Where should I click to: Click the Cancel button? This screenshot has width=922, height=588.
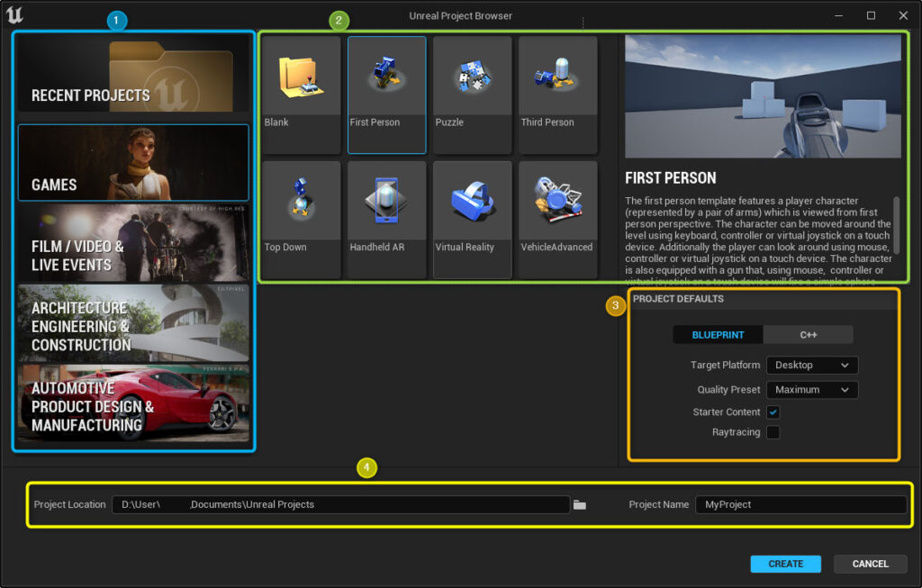click(871, 564)
